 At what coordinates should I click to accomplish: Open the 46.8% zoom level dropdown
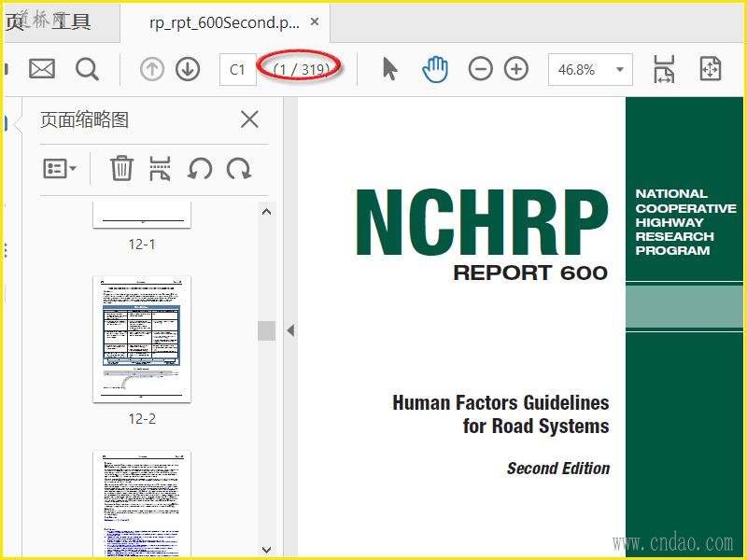(x=590, y=69)
